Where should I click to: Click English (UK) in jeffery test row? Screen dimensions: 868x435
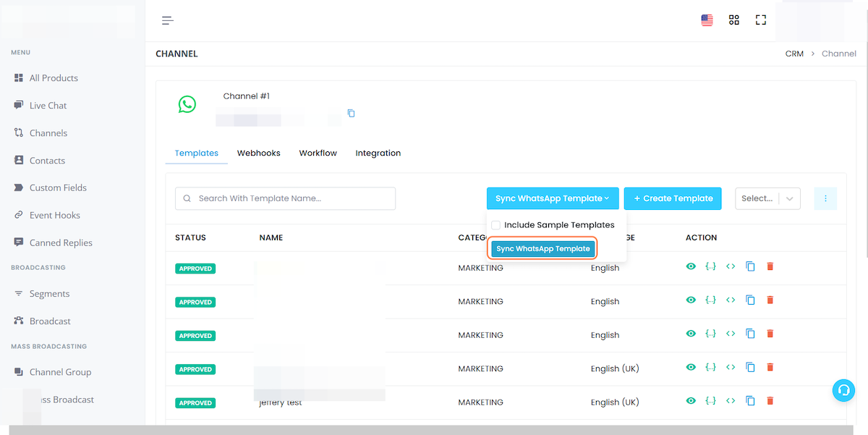click(x=615, y=402)
